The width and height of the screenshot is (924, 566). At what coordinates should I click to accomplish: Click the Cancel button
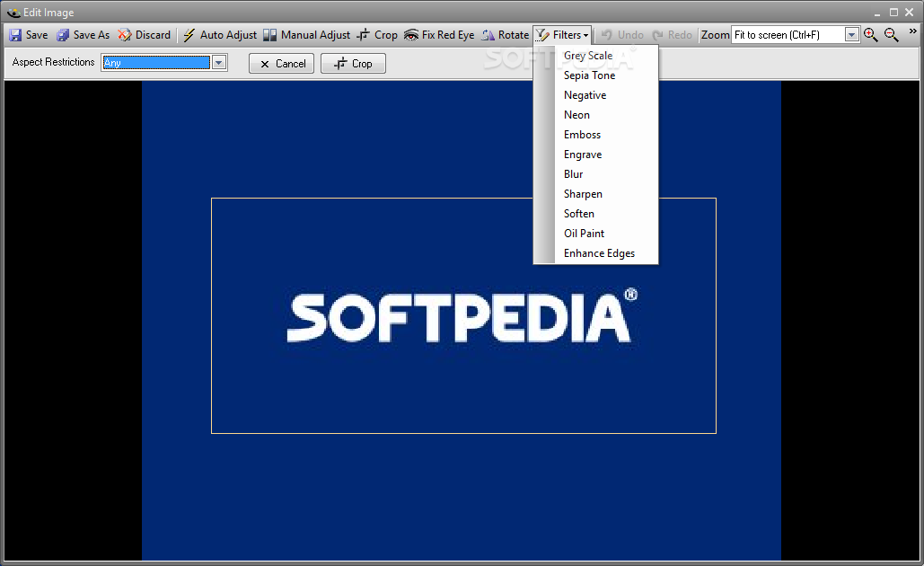pyautogui.click(x=282, y=63)
